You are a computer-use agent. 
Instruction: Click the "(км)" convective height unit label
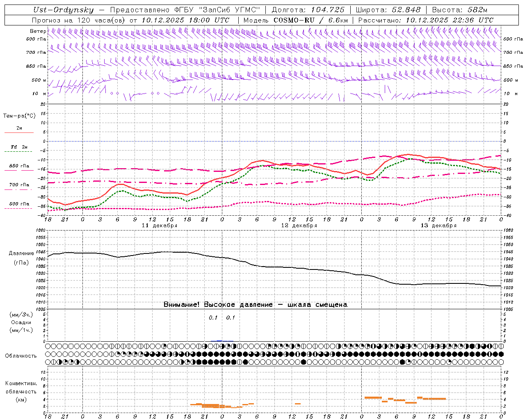click(21, 399)
